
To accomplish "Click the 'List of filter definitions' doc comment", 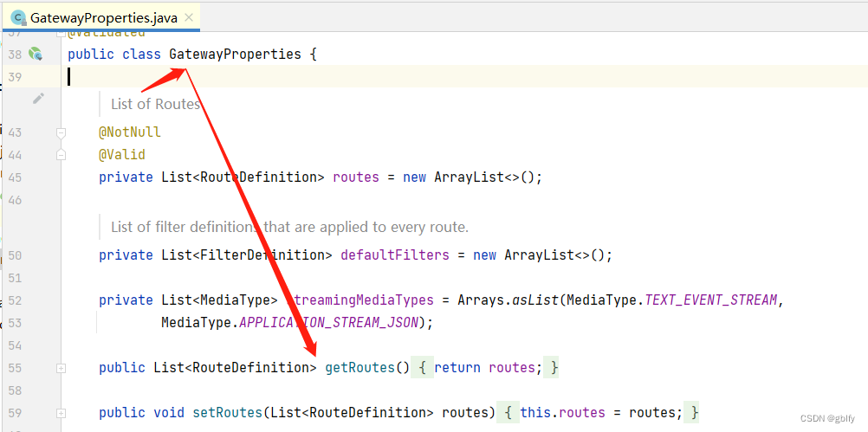I will [289, 227].
